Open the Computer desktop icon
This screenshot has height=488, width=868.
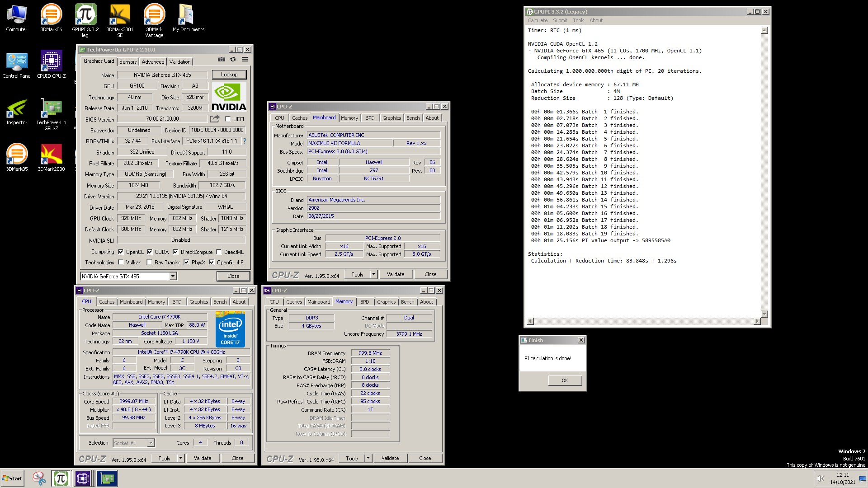point(16,18)
